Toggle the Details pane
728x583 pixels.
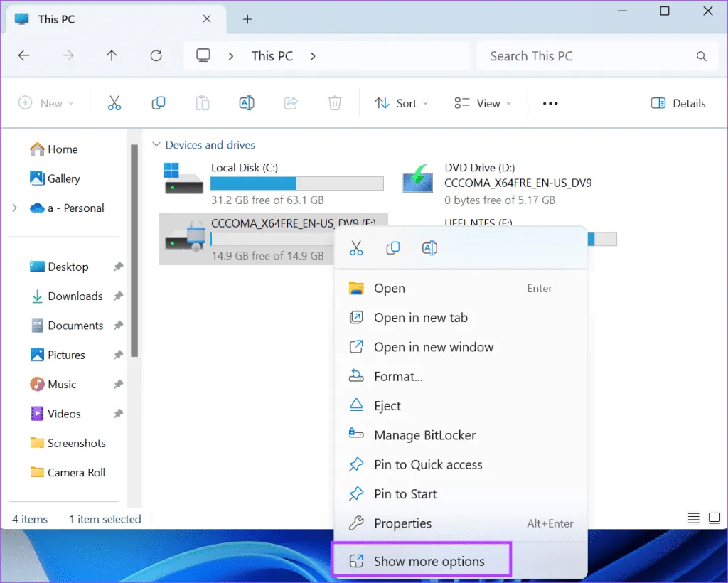pyautogui.click(x=678, y=104)
